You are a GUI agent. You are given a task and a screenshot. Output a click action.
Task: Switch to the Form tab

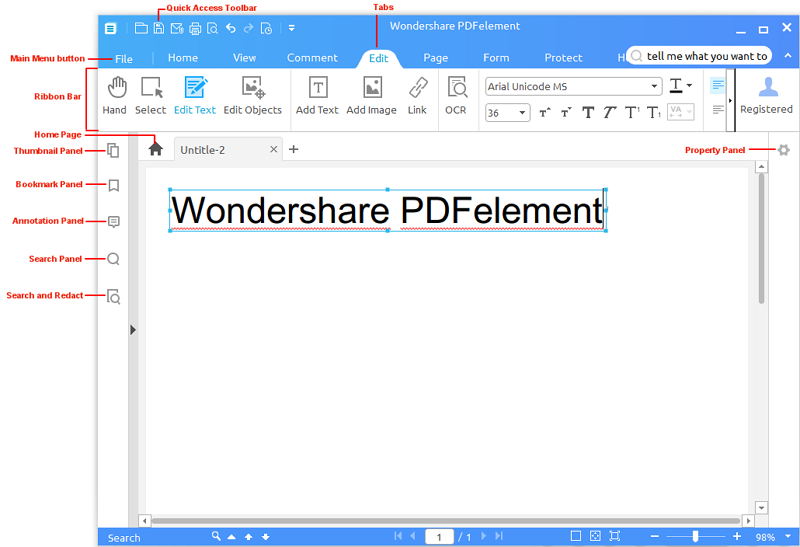pos(496,58)
